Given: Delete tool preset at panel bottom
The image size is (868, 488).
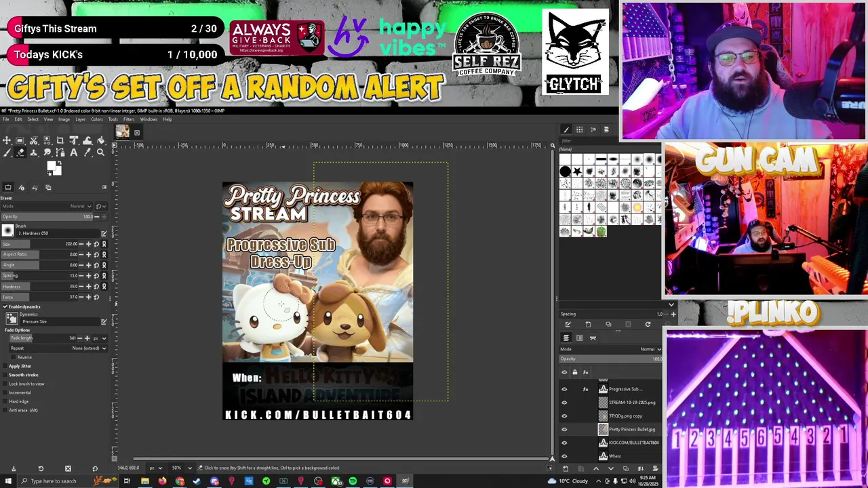Looking at the screenshot, I should [x=68, y=468].
